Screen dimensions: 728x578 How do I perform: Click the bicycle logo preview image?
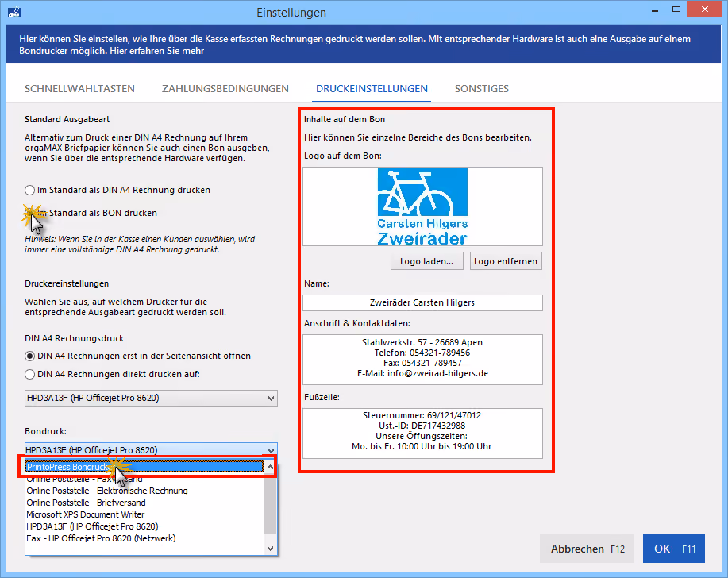(422, 206)
